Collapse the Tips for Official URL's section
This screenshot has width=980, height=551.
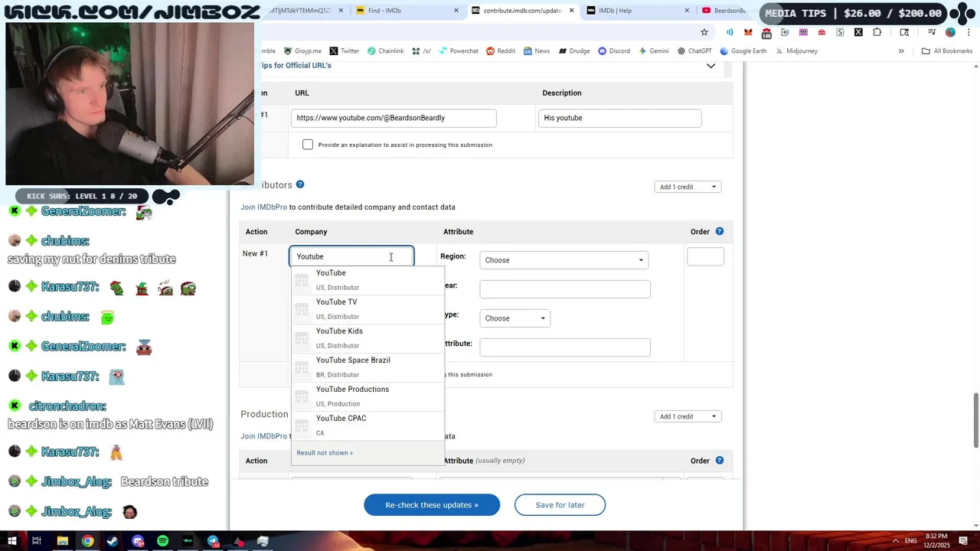(710, 66)
